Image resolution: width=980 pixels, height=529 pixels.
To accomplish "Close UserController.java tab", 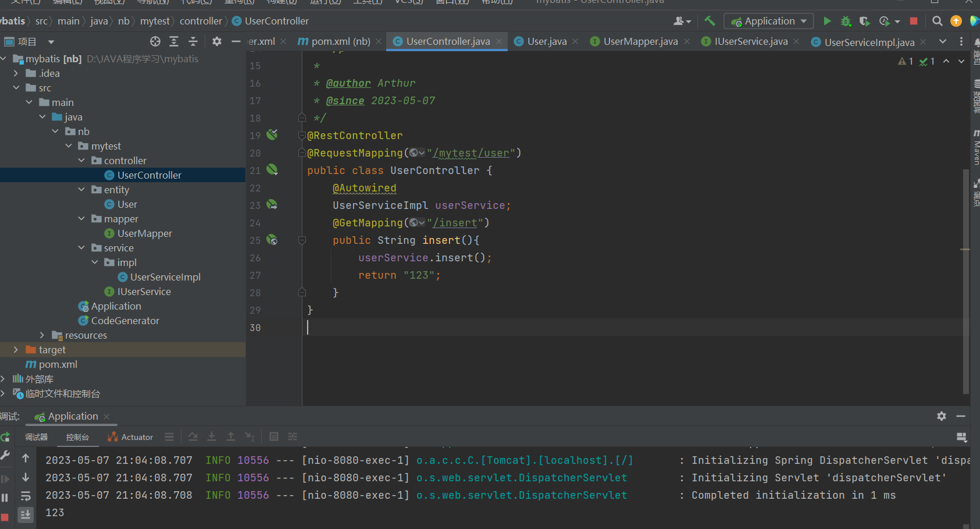I will [x=499, y=41].
